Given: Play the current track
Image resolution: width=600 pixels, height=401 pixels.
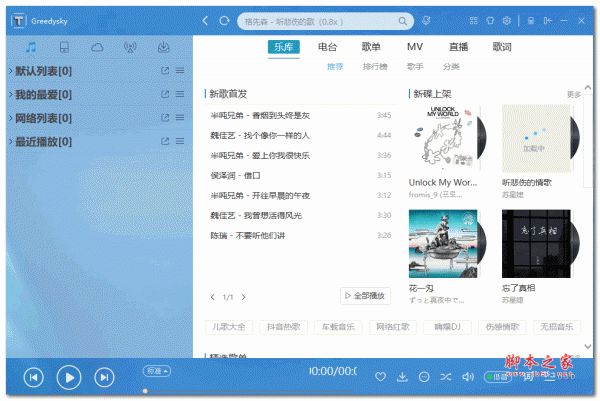Looking at the screenshot, I should tap(69, 378).
